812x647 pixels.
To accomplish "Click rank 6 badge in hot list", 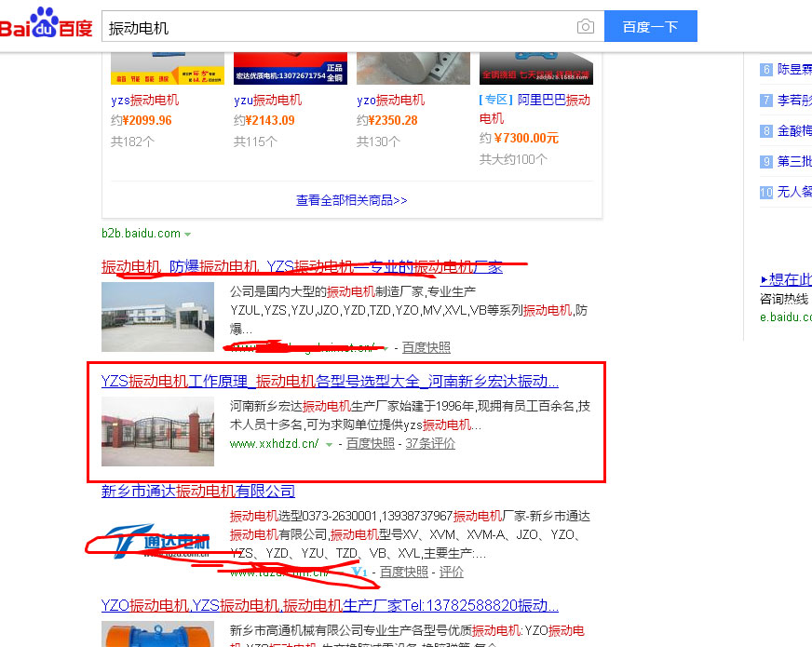I will pos(766,69).
